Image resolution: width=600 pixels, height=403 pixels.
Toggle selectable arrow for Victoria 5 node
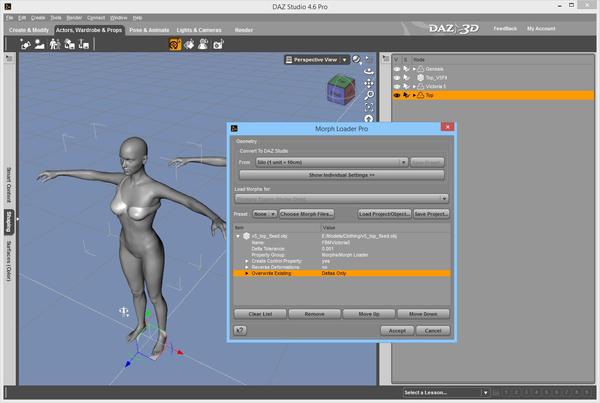pyautogui.click(x=406, y=86)
